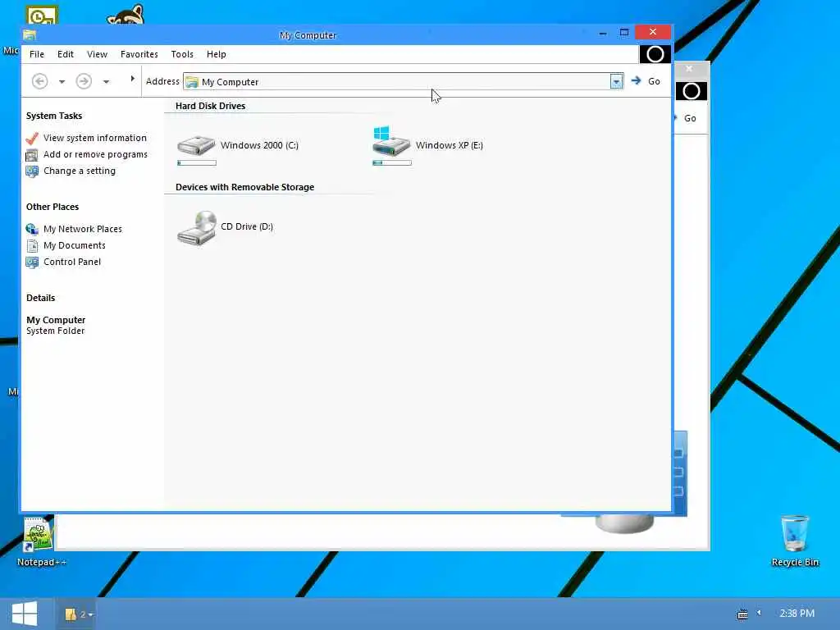Open the Help menu
This screenshot has width=840, height=630.
[x=217, y=54]
